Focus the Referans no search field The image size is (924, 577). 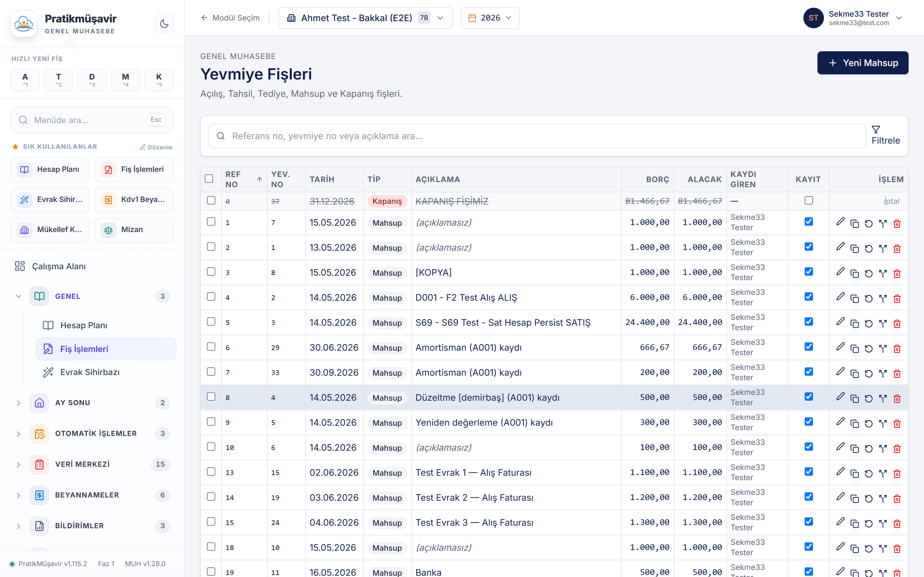537,136
